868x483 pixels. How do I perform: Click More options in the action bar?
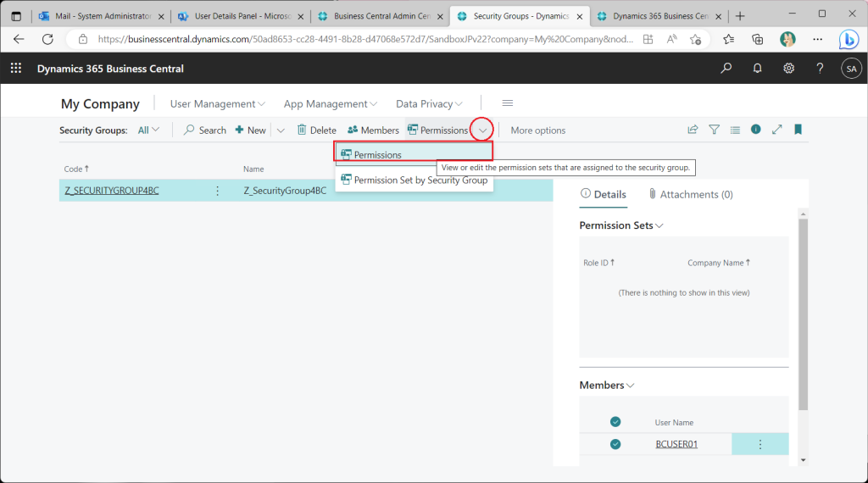coord(538,130)
